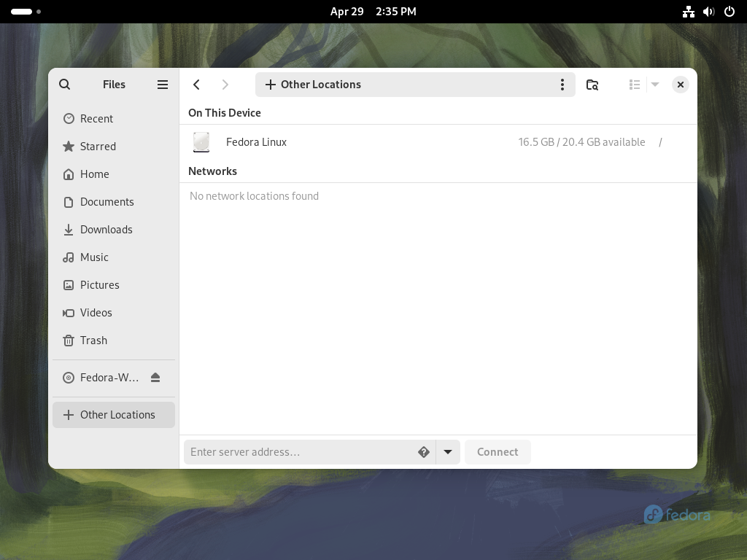This screenshot has height=560, width=747.
Task: Click the optical disc icon for Fedora-W...
Action: click(x=69, y=378)
